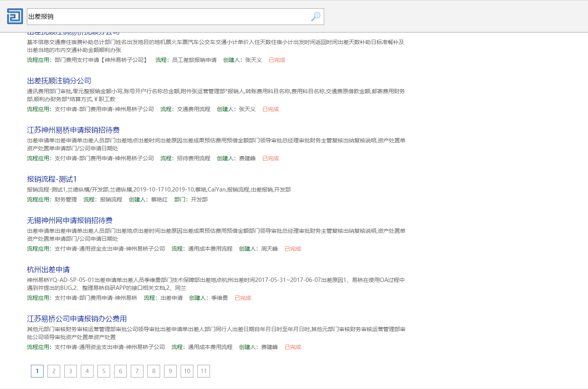588x389 pixels.
Task: Click the magnifier search icon
Action: 316,17
